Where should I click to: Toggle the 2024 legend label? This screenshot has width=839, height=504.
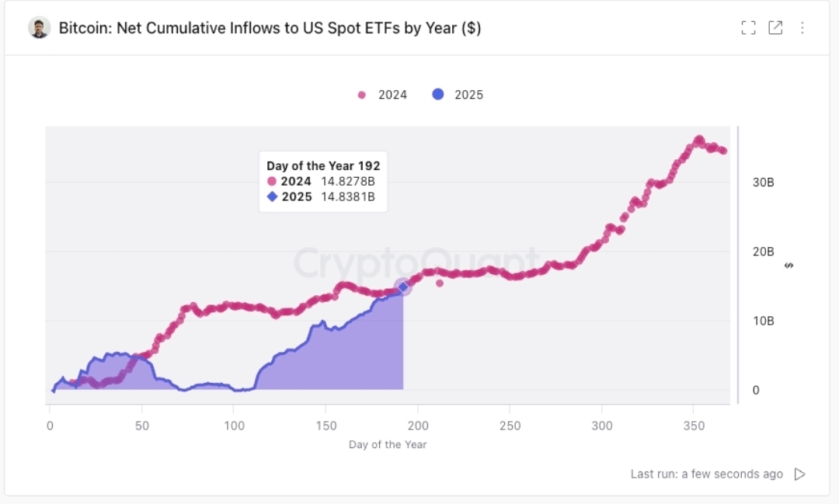[392, 95]
